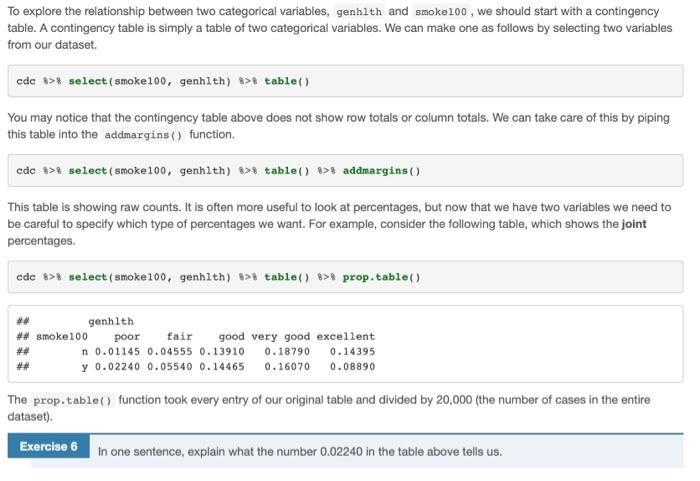Click the Exercise 6 question sentence
This screenshot has height=481, width=700.
tap(300, 452)
